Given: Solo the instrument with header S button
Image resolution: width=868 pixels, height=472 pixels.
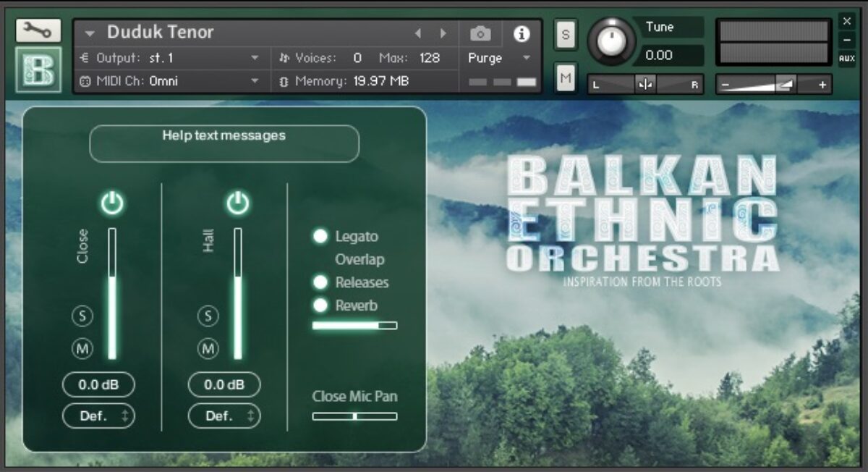Looking at the screenshot, I should point(566,35).
